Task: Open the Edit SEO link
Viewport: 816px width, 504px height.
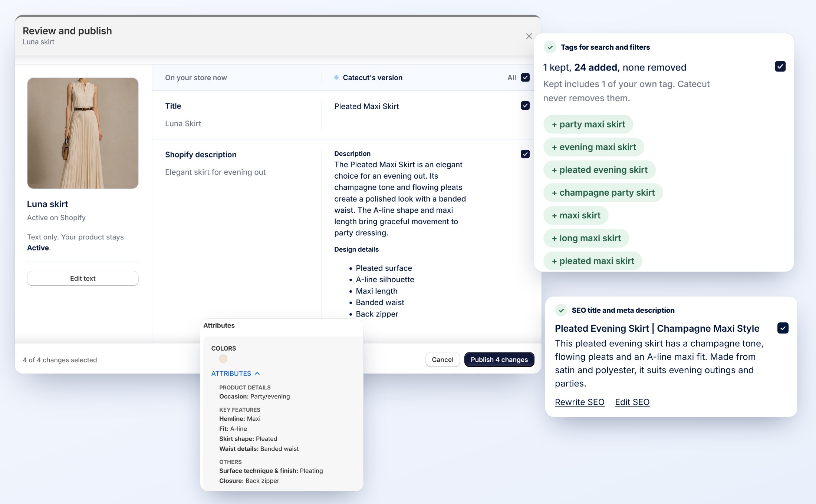Action: point(632,402)
